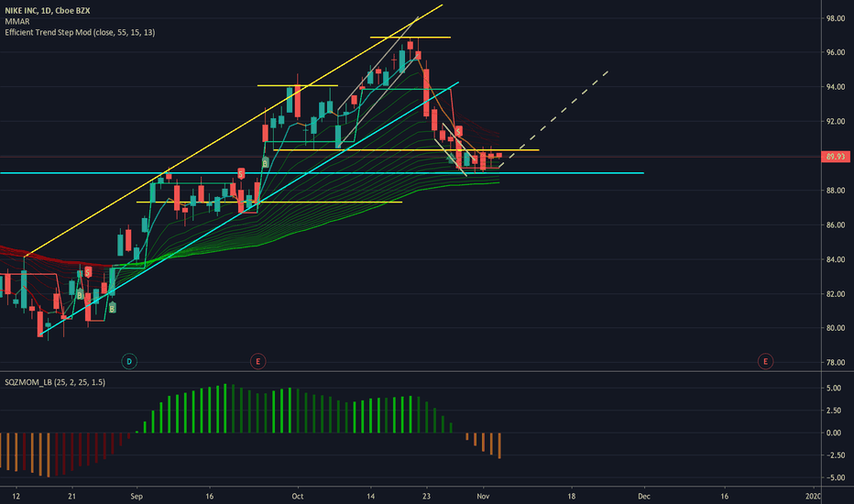Select the Efficient Trend Step Mod indicator label

[80, 32]
